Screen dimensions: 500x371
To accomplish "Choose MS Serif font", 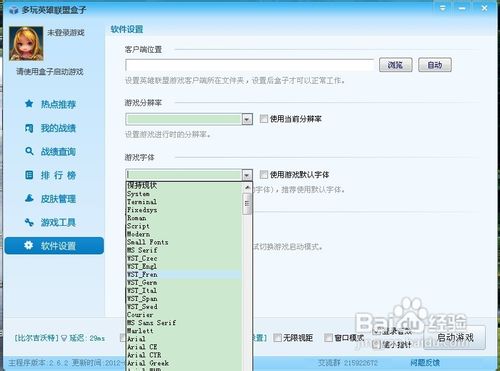I will [x=184, y=250].
